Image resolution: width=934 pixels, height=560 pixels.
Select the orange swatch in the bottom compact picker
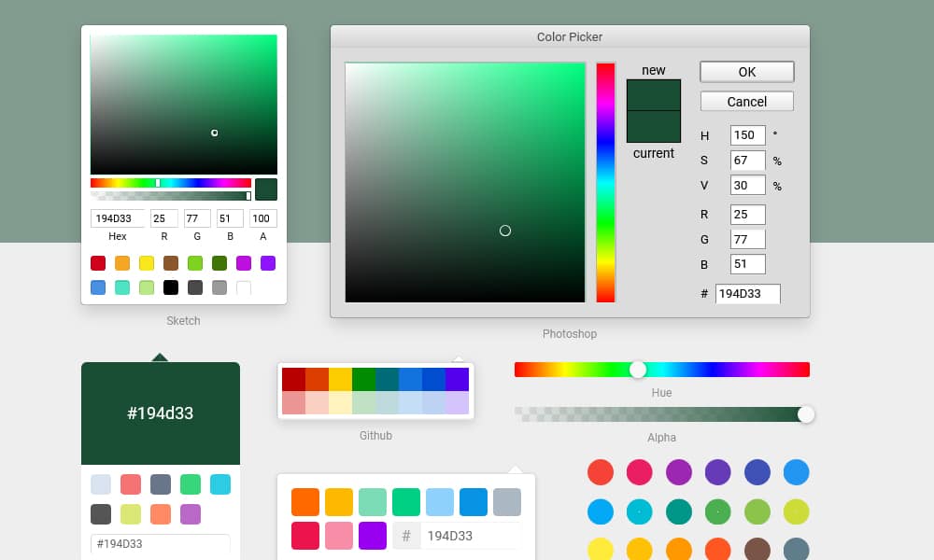305,501
